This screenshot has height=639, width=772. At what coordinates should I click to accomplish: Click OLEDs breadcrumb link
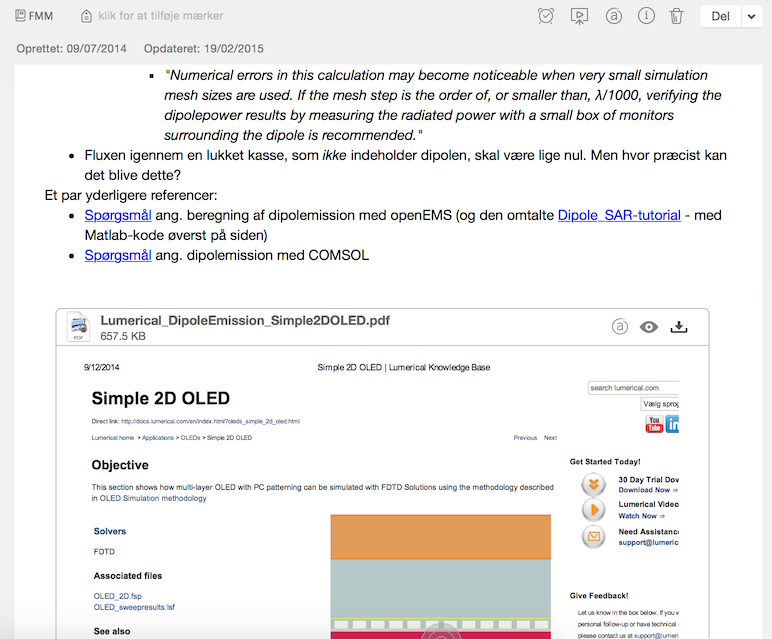tap(190, 438)
